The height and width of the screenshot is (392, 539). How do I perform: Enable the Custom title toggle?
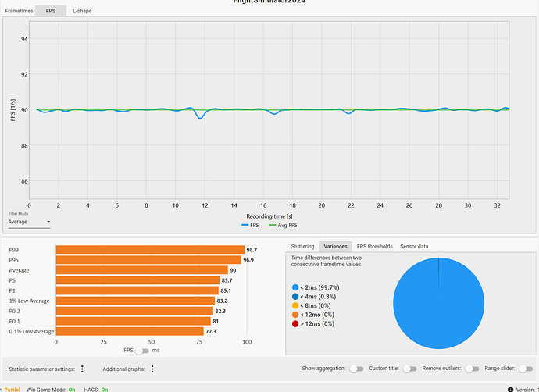pyautogui.click(x=409, y=369)
